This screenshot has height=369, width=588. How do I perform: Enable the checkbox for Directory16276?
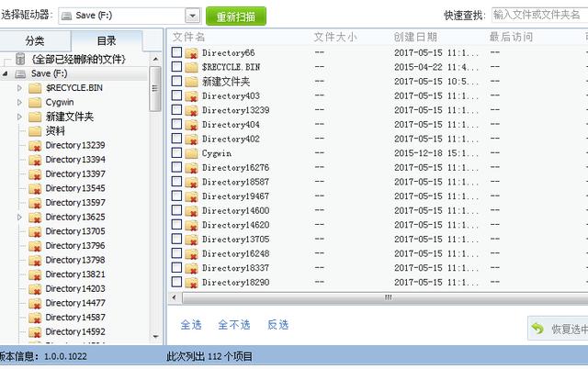(x=176, y=167)
